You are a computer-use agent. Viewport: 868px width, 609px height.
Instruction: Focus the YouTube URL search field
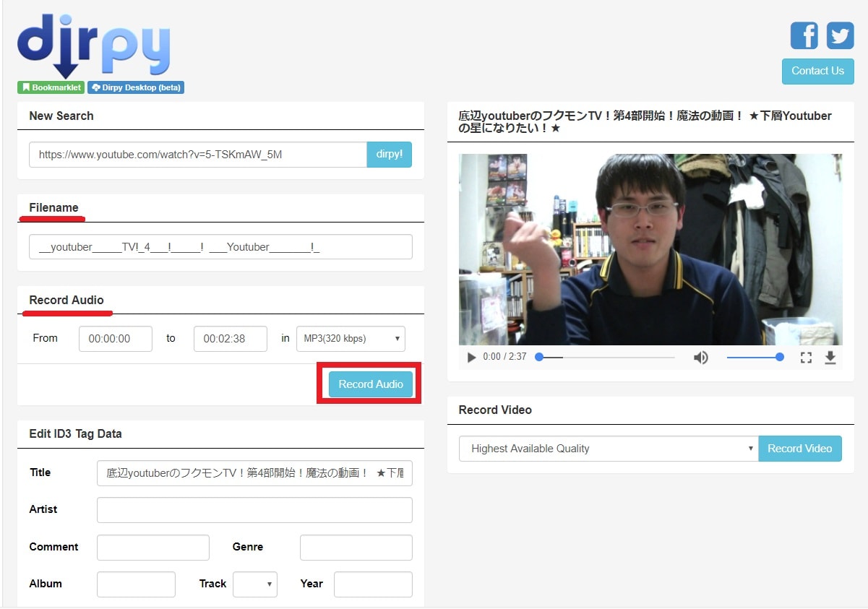[x=198, y=155]
